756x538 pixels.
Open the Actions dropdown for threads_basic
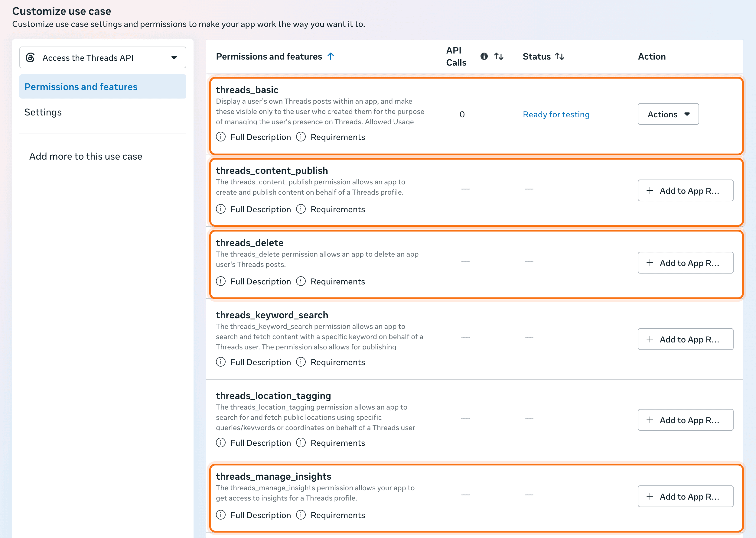pyautogui.click(x=668, y=114)
